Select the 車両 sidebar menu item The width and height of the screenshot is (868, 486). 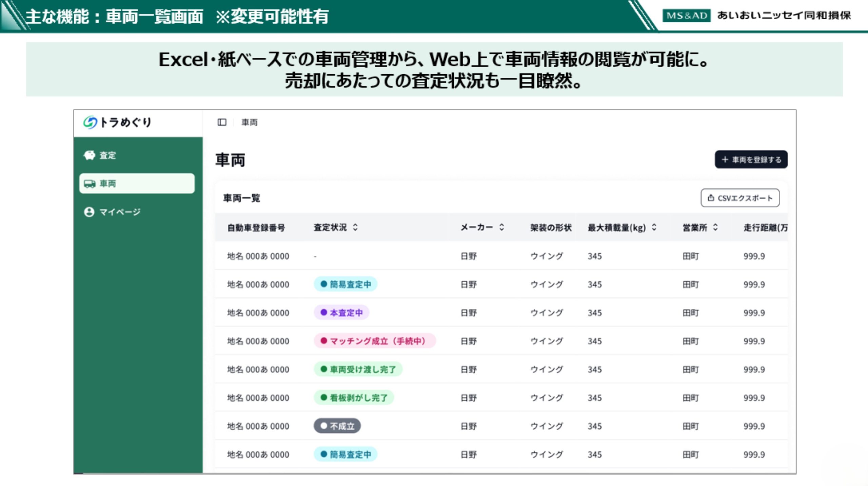click(137, 184)
